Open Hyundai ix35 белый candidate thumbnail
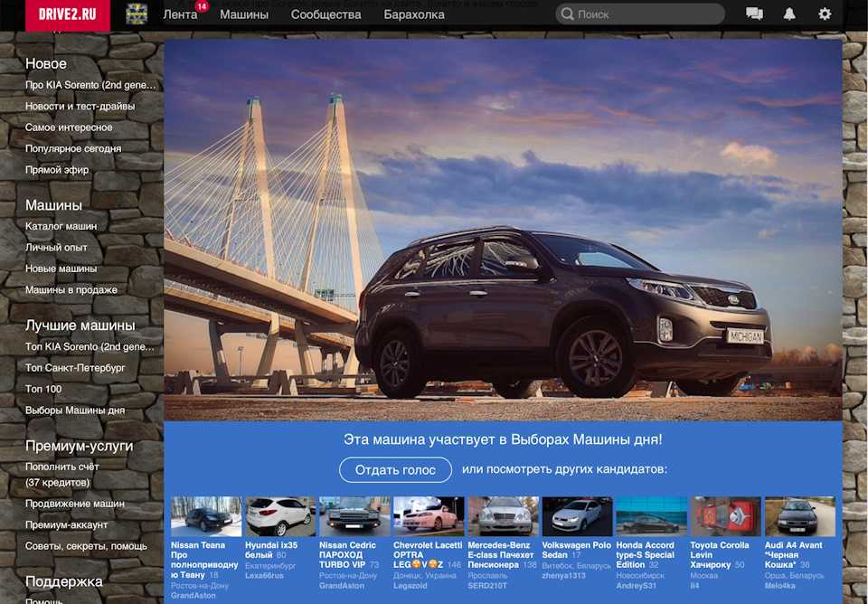The image size is (868, 604). click(280, 516)
